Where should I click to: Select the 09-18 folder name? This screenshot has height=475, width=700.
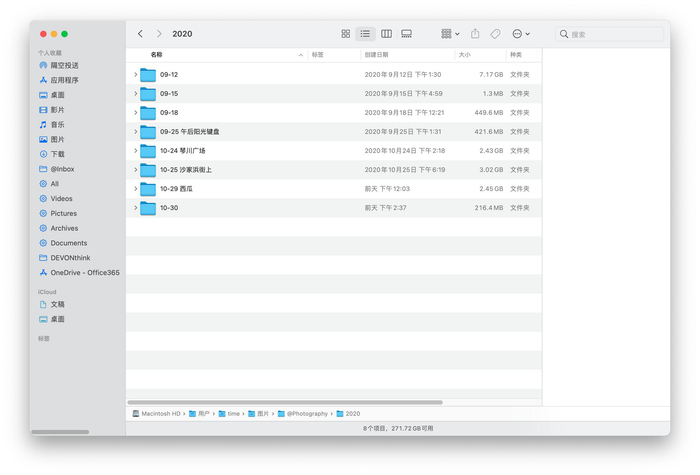click(169, 112)
